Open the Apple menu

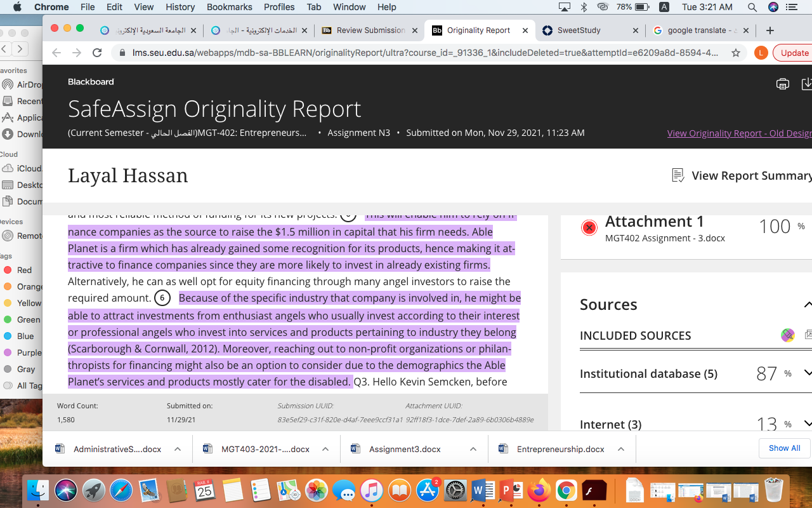point(17,7)
